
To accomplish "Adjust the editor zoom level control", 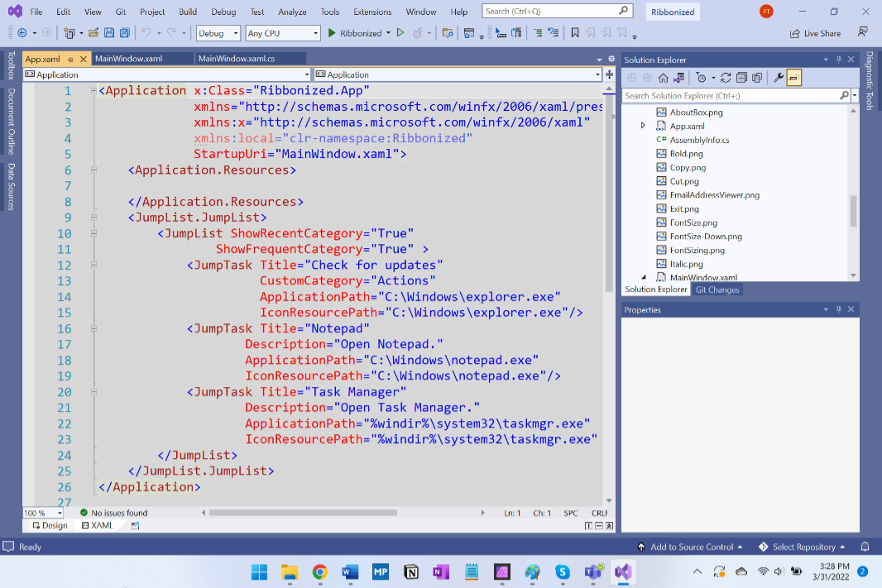I will click(42, 513).
